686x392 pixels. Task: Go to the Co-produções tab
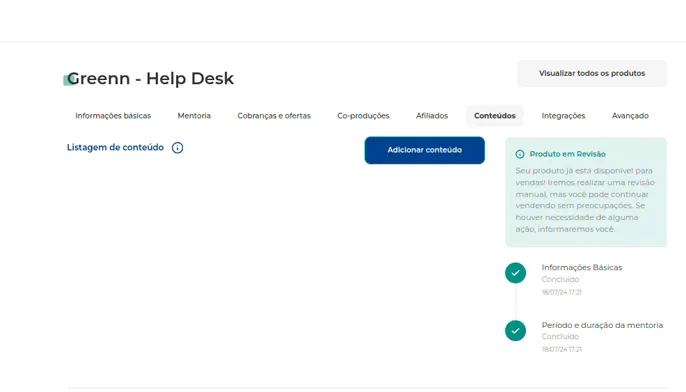pyautogui.click(x=363, y=116)
